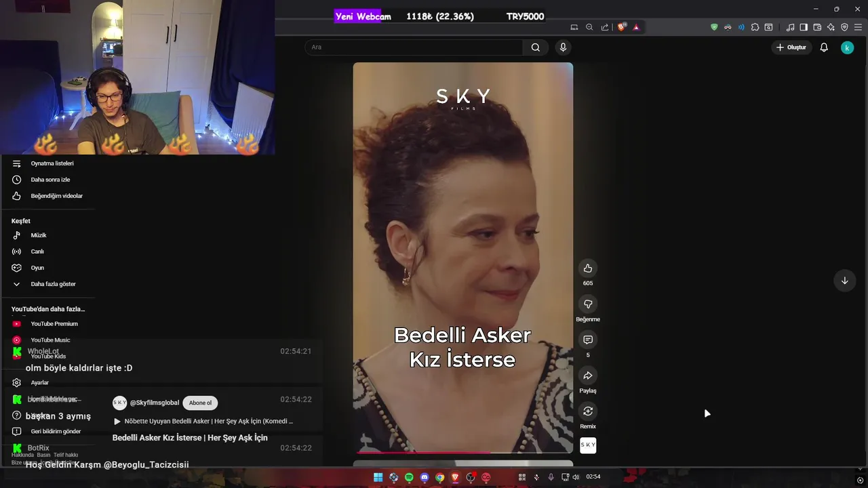Viewport: 868px width, 488px height.
Task: Toggle the browser sidebar panel icon
Action: click(804, 27)
